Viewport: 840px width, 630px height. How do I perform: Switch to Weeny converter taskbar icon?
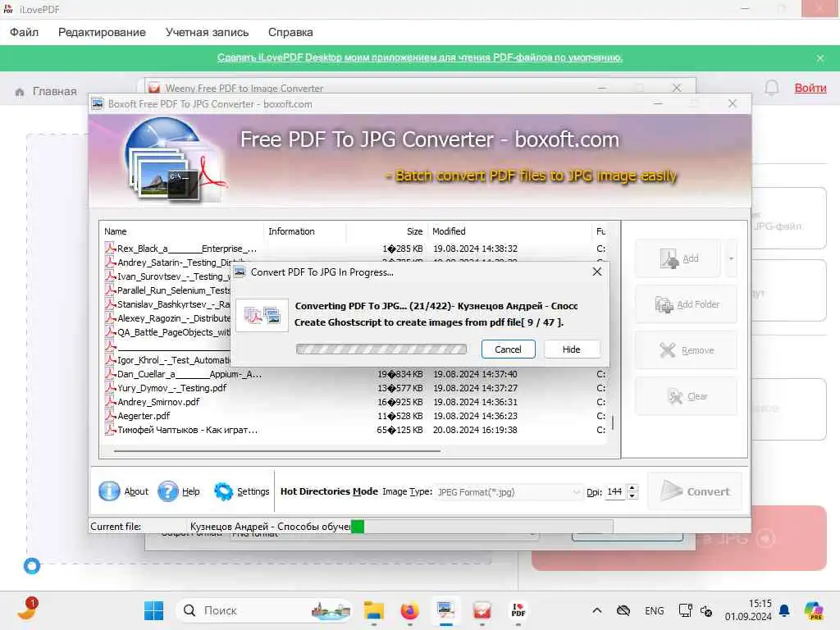click(x=482, y=610)
